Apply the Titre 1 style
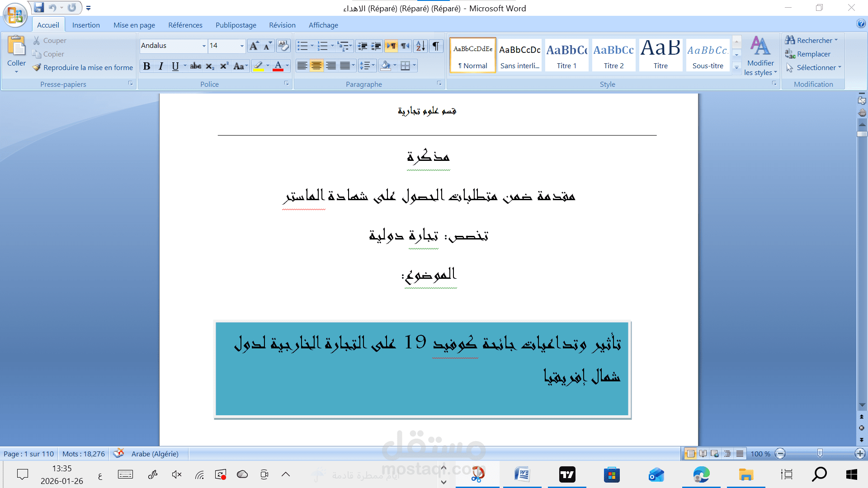Image resolution: width=868 pixels, height=488 pixels. click(x=566, y=55)
